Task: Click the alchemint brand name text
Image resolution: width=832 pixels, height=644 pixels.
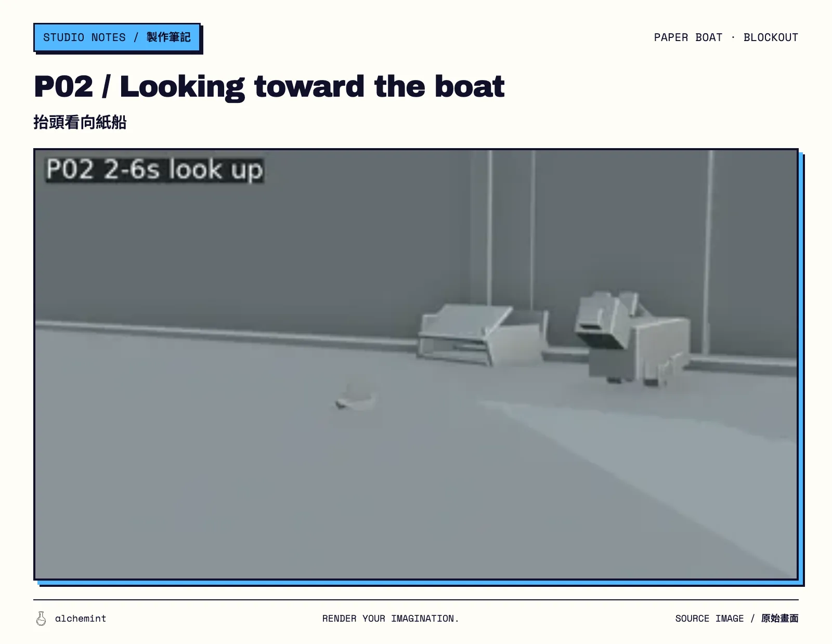Action: click(81, 619)
